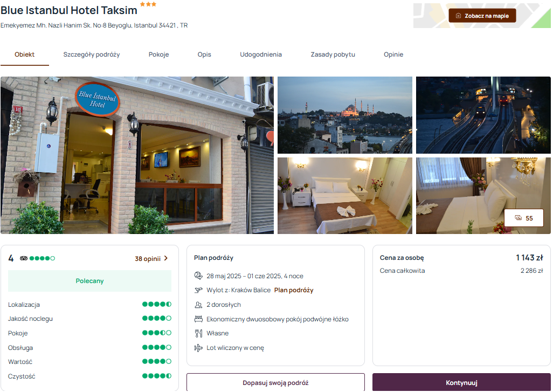The height and width of the screenshot is (392, 553).
Task: Click the airplane icon for Lot wliczony
Action: point(198,348)
